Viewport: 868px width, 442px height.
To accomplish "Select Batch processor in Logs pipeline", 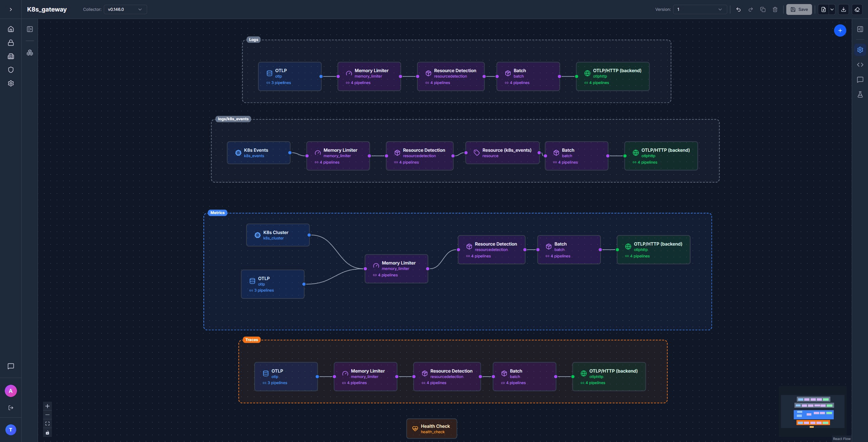I will point(528,77).
